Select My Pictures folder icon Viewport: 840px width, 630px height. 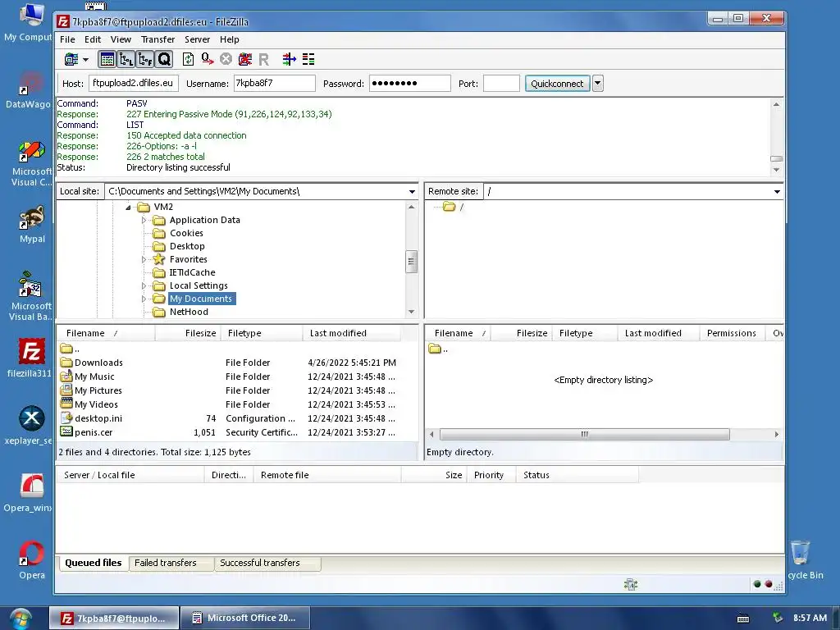point(66,390)
